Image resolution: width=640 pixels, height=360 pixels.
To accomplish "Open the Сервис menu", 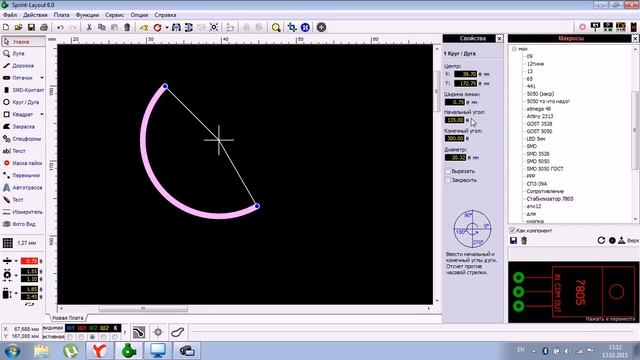I will [x=115, y=15].
